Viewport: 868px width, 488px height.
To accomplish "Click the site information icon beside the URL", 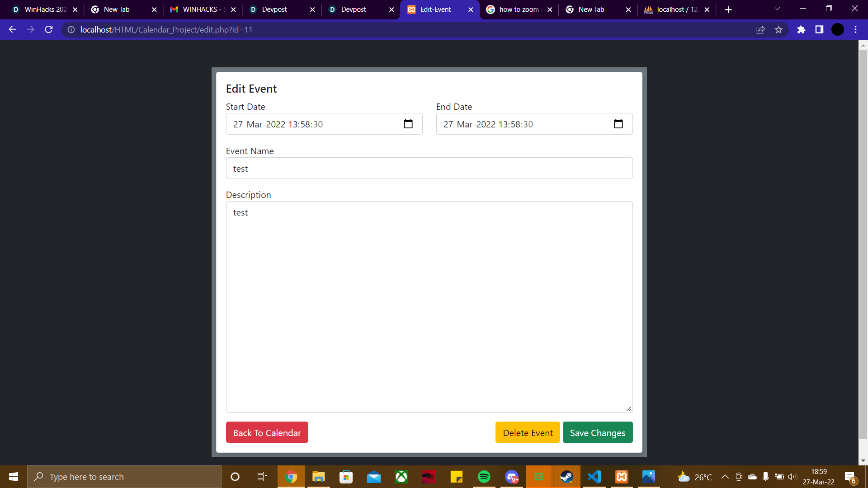I will coord(71,30).
